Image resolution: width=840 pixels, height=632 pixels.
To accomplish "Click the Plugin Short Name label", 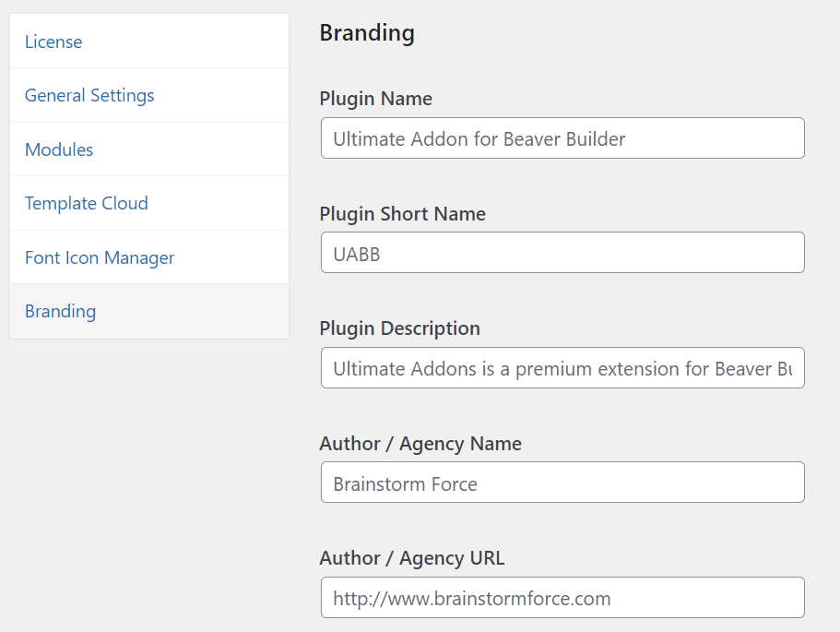I will [402, 213].
